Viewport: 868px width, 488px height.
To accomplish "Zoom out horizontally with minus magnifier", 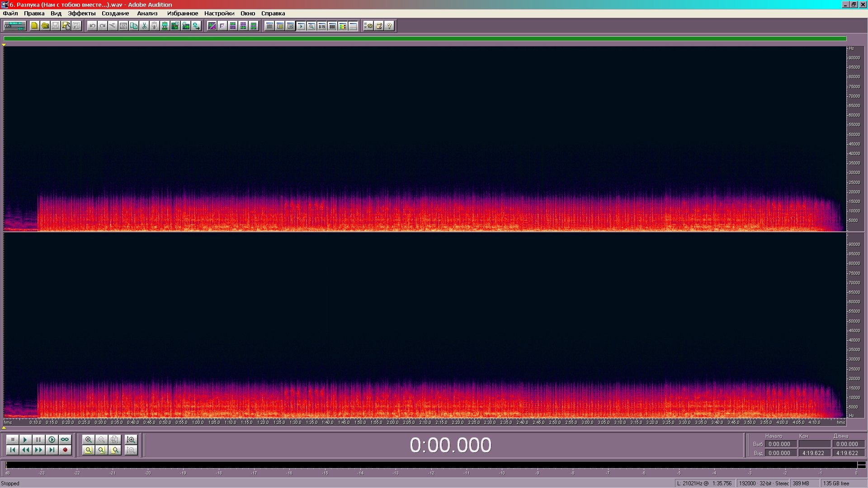I will coord(102,440).
